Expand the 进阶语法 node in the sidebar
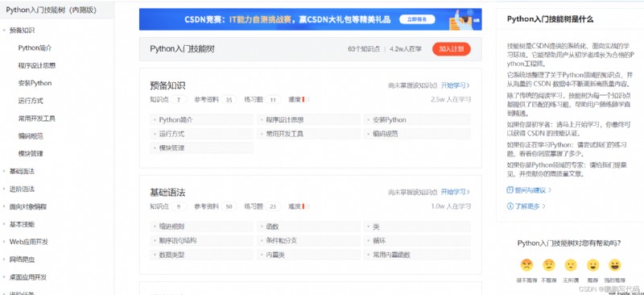This screenshot has height=295, width=644. click(4, 189)
